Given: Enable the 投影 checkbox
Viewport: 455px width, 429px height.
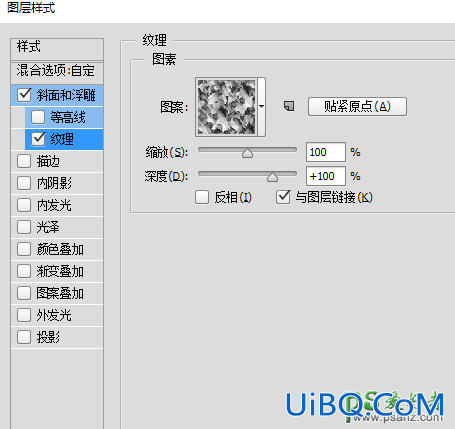Looking at the screenshot, I should [x=24, y=337].
